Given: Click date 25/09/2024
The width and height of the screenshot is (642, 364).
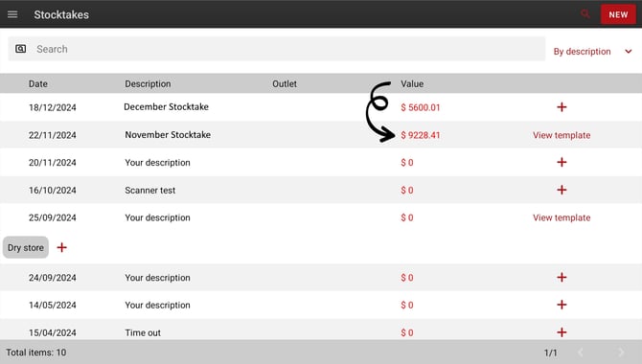Looking at the screenshot, I should click(x=53, y=217).
